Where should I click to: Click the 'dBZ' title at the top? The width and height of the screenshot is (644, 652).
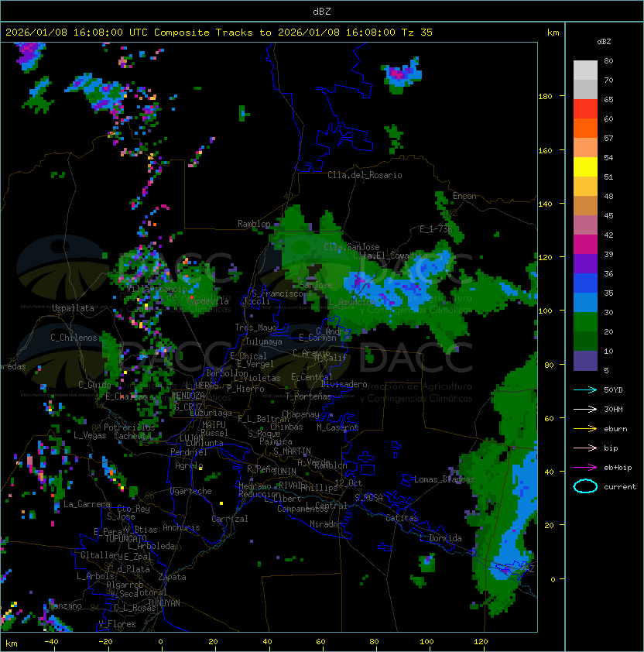(322, 12)
